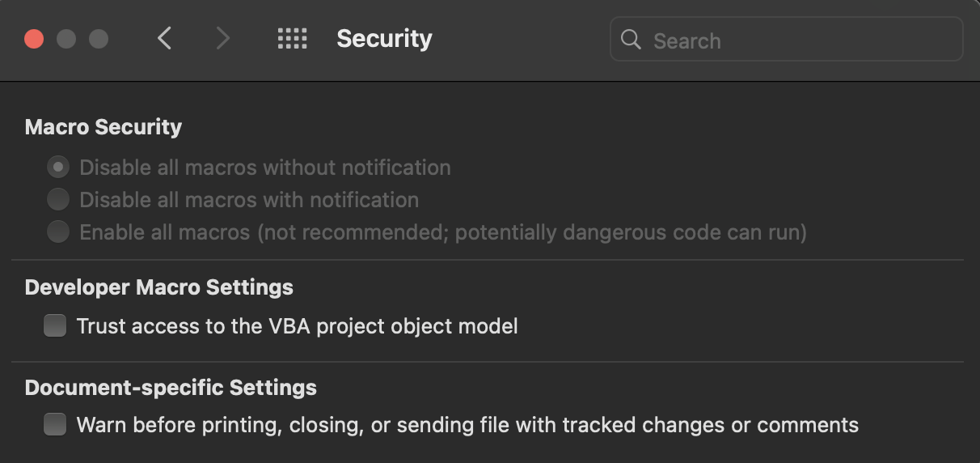The height and width of the screenshot is (463, 980).
Task: Click the 'Trust access to the VBA project object model' text
Action: pyautogui.click(x=297, y=326)
